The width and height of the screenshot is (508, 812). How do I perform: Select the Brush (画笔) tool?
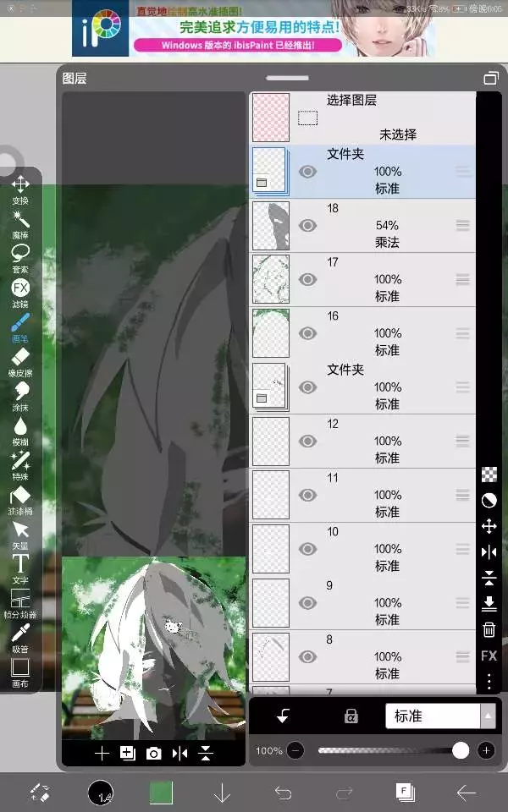point(20,328)
